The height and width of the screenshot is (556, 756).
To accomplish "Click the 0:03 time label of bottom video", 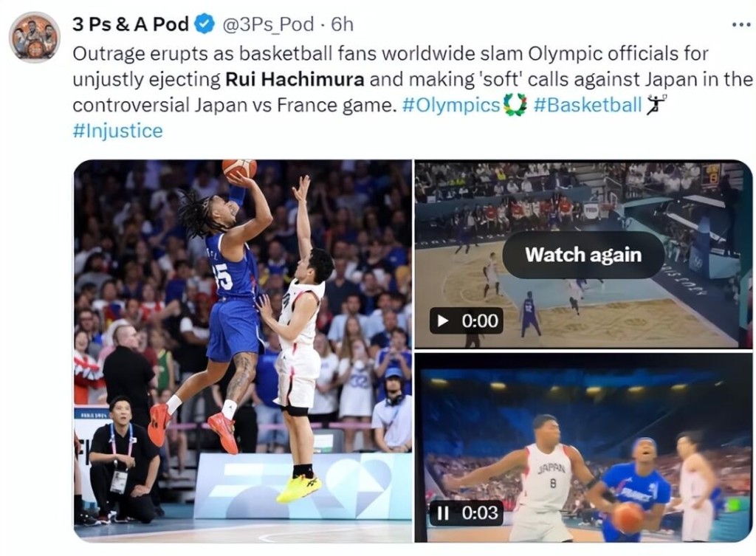I will click(480, 512).
